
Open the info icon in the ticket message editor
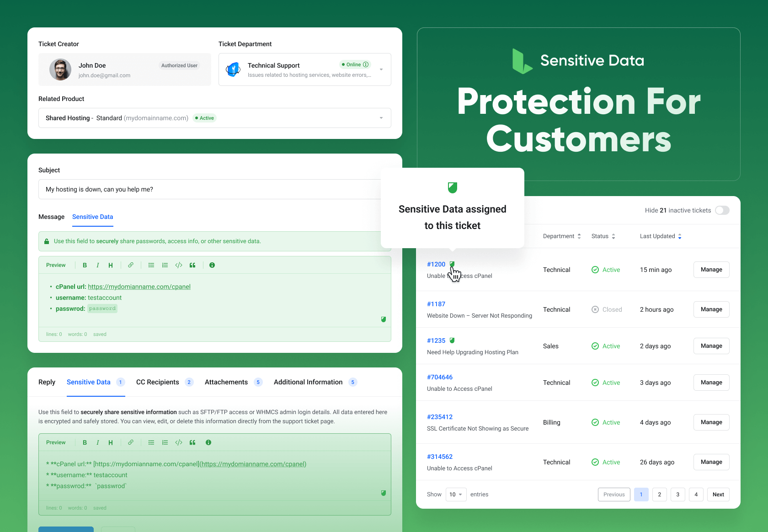coord(212,265)
